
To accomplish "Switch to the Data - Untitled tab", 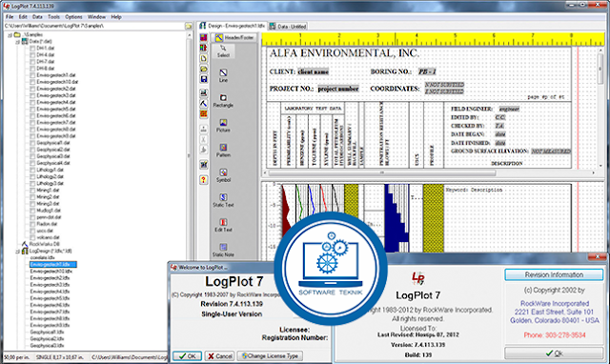I will pyautogui.click(x=288, y=27).
